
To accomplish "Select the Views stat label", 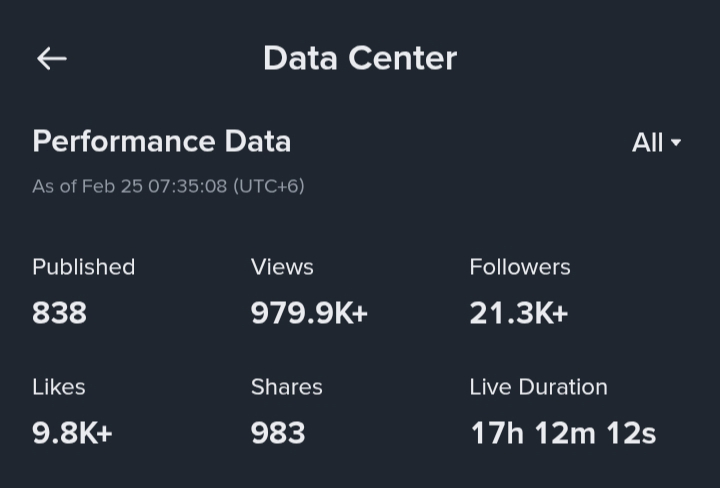I will coord(282,267).
